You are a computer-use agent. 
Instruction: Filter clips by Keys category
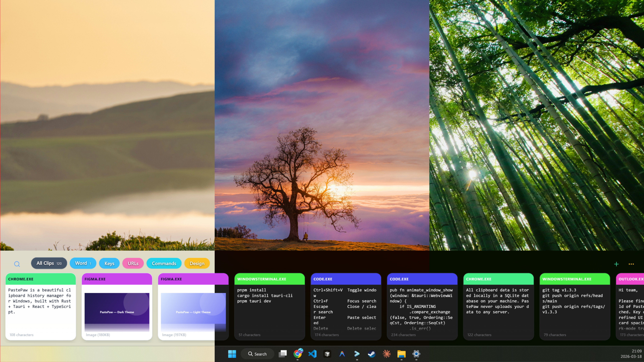[109, 263]
